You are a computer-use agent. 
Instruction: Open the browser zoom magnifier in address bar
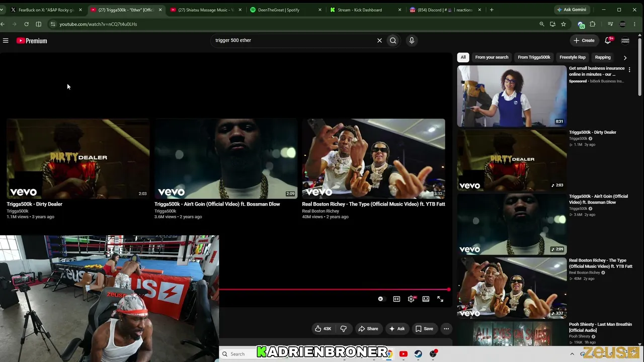click(x=542, y=24)
